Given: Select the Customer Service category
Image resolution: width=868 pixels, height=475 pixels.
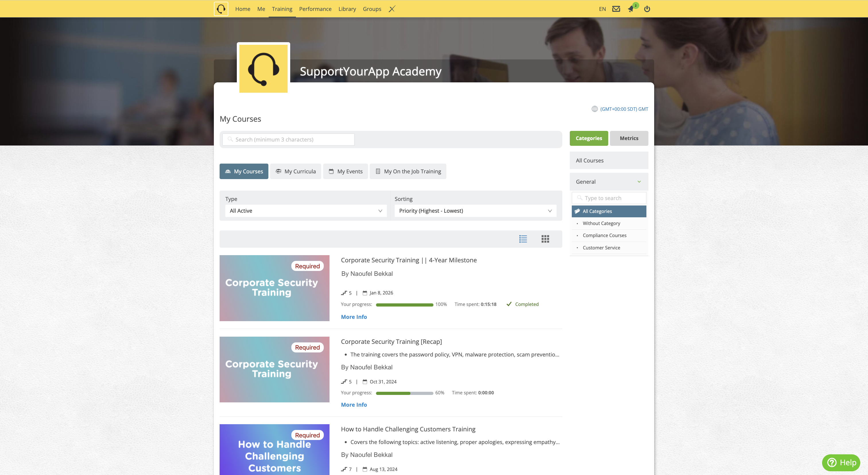Looking at the screenshot, I should click(601, 248).
